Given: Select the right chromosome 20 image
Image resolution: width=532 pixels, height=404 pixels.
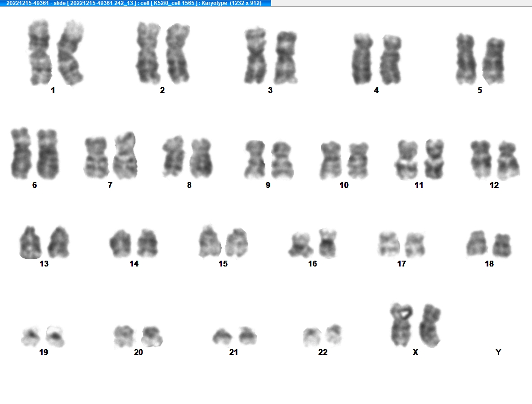Looking at the screenshot, I should click(152, 336).
